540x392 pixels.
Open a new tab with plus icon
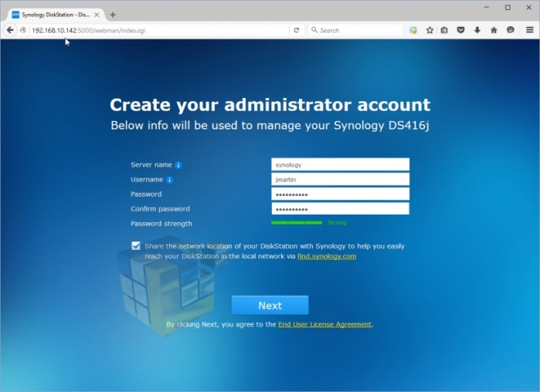pos(113,15)
